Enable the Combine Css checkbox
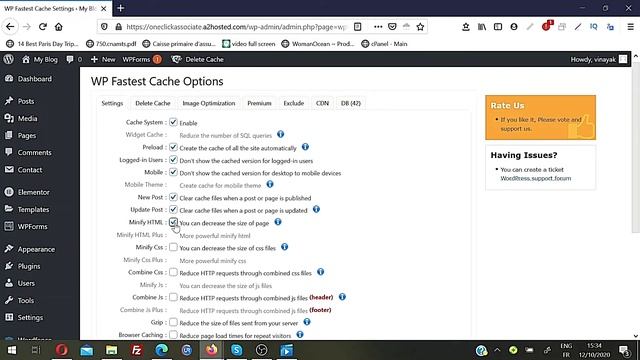This screenshot has width=640, height=360. coord(173,272)
